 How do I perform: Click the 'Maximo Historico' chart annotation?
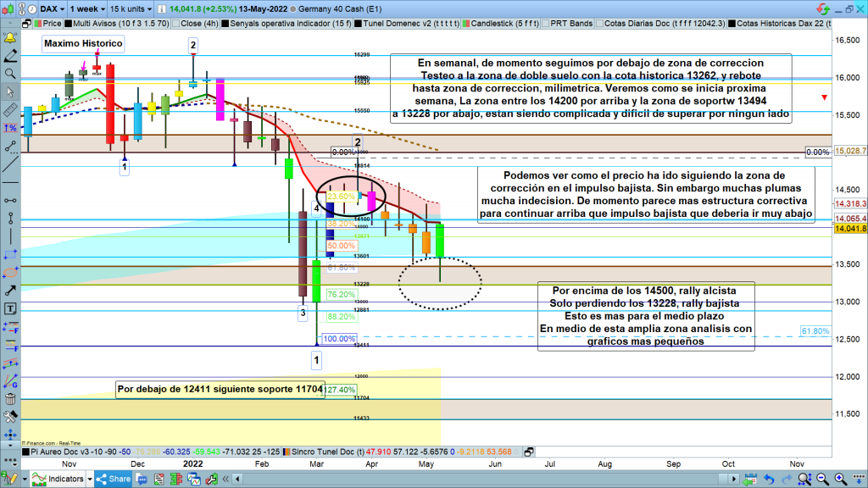pos(84,43)
